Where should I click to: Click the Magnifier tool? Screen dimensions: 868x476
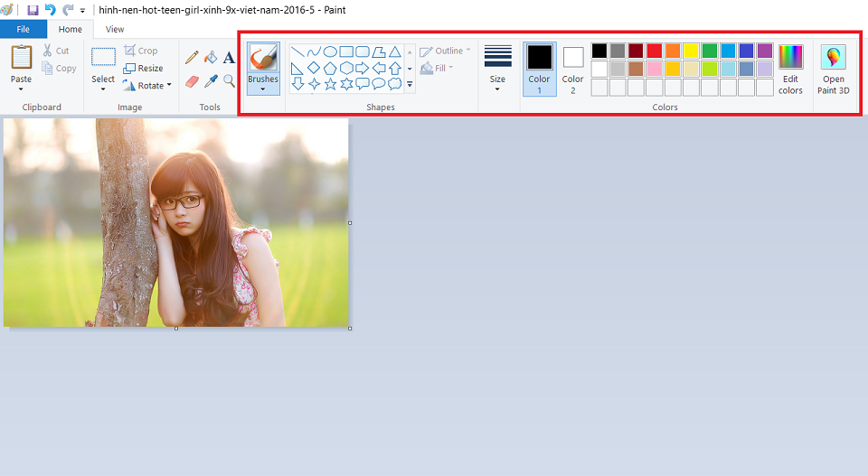pyautogui.click(x=229, y=81)
